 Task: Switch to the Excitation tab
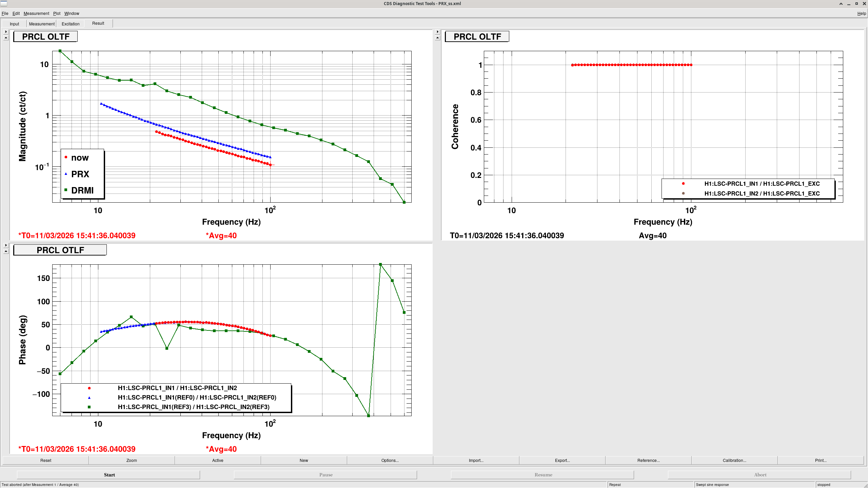point(71,24)
